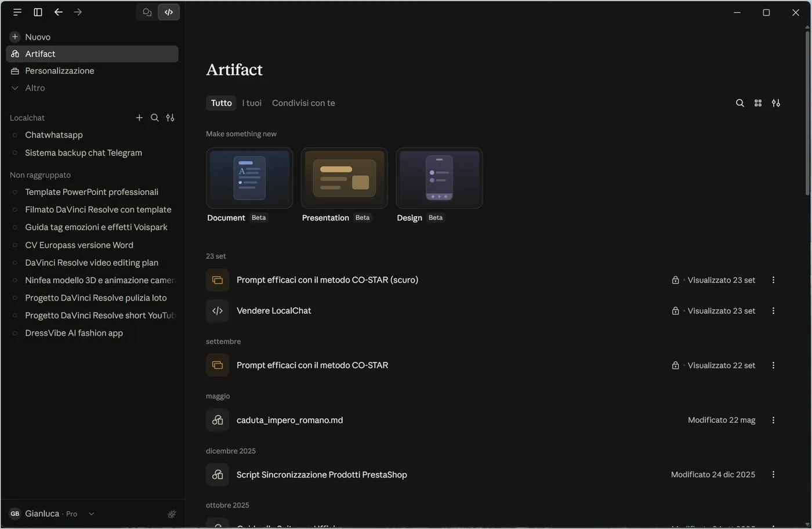
Task: Go back with the left arrow
Action: pyautogui.click(x=58, y=12)
